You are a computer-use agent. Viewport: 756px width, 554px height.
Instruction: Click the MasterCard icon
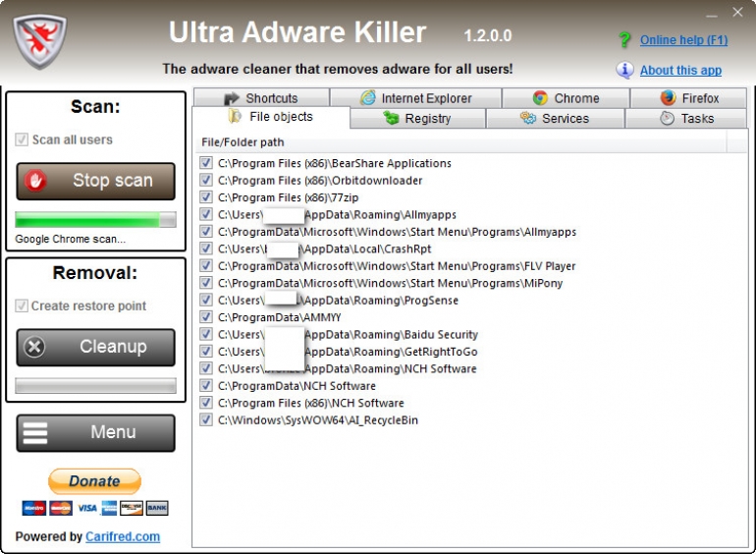coord(61,508)
